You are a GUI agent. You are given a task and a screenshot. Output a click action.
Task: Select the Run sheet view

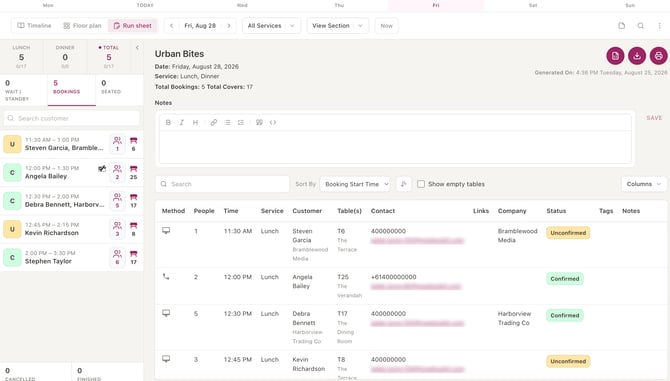tap(132, 26)
